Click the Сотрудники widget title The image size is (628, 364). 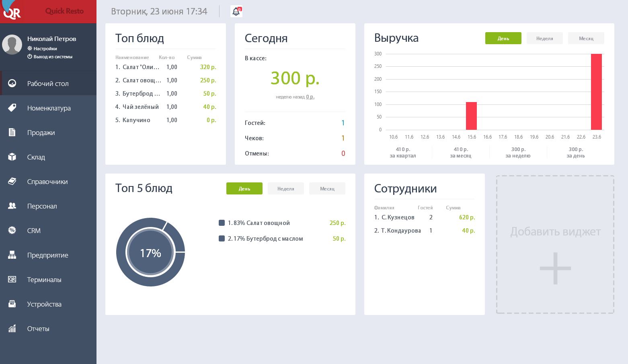405,188
